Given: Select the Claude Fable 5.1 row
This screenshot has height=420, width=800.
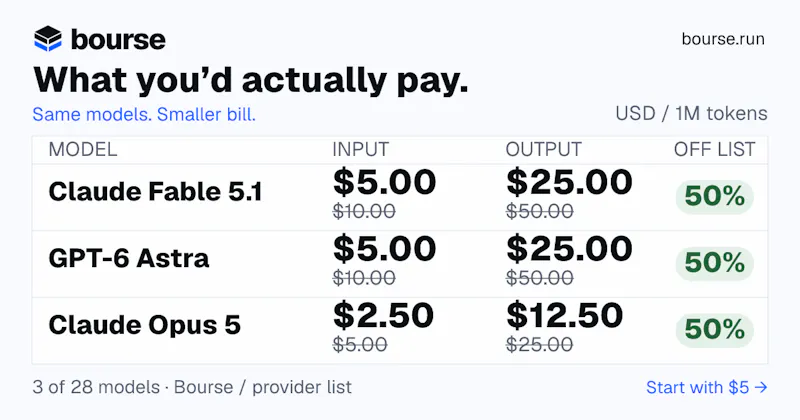Looking at the screenshot, I should tap(400, 197).
